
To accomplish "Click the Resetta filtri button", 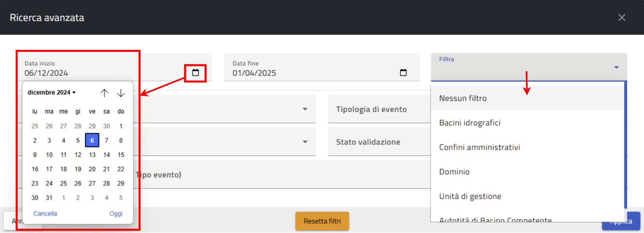I will 322,221.
